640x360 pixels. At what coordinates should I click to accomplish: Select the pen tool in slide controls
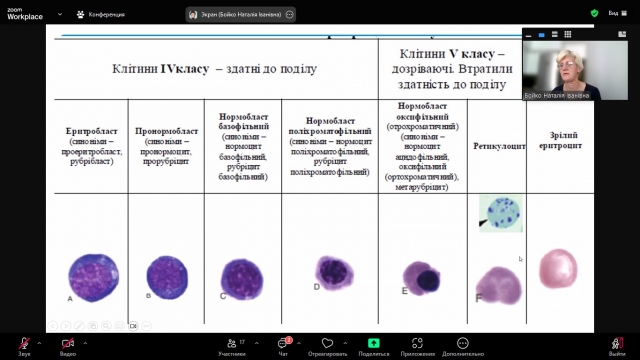tap(79, 326)
